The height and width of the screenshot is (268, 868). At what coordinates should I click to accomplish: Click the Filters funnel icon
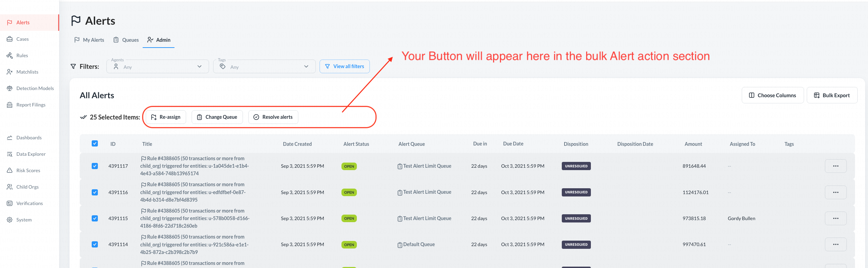(73, 66)
